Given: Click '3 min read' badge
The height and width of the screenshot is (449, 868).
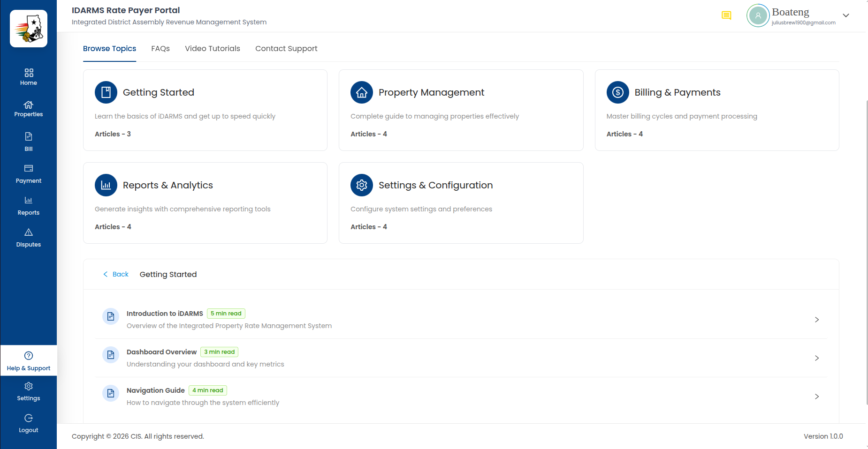Looking at the screenshot, I should click(x=219, y=352).
